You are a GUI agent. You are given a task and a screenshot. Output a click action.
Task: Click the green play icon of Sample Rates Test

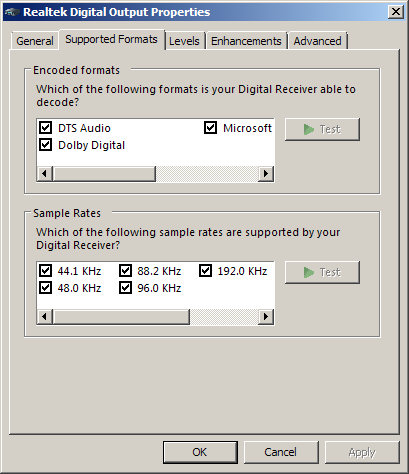pos(309,272)
